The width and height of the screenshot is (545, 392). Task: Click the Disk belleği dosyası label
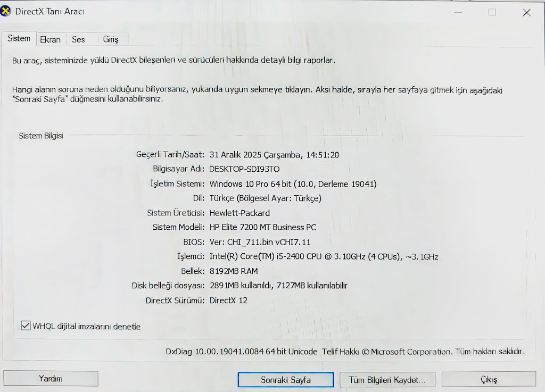[x=168, y=286]
